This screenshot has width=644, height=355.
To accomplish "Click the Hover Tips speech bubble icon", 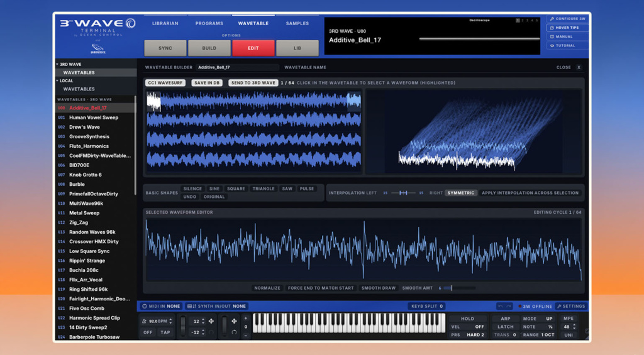I will 552,28.
